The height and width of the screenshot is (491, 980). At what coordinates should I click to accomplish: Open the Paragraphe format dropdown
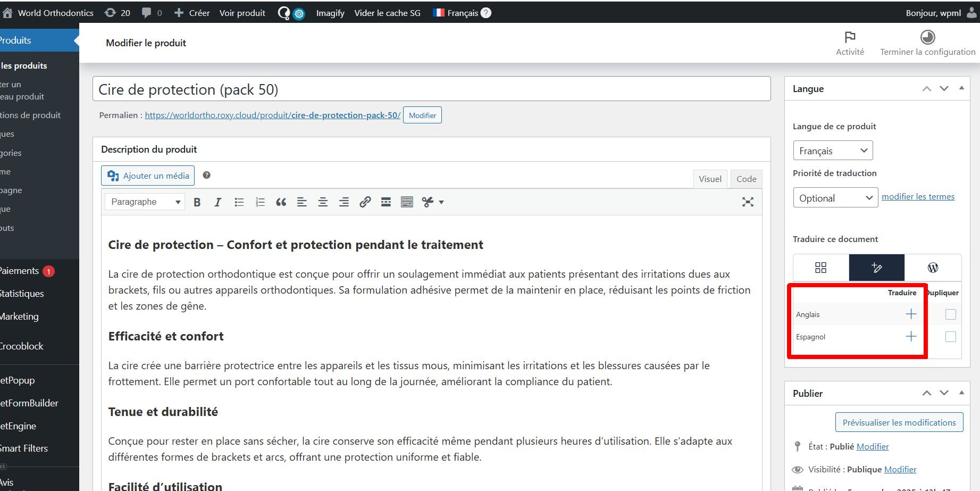tap(145, 202)
